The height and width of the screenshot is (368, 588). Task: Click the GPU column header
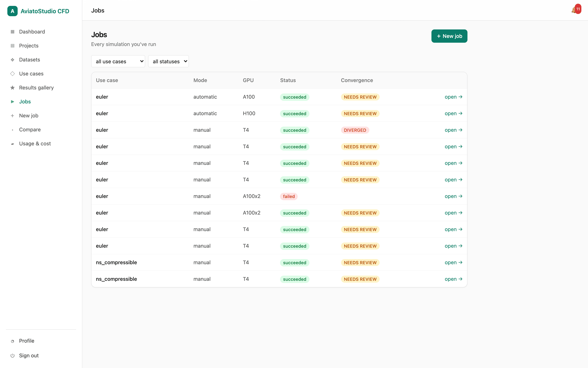pos(248,80)
